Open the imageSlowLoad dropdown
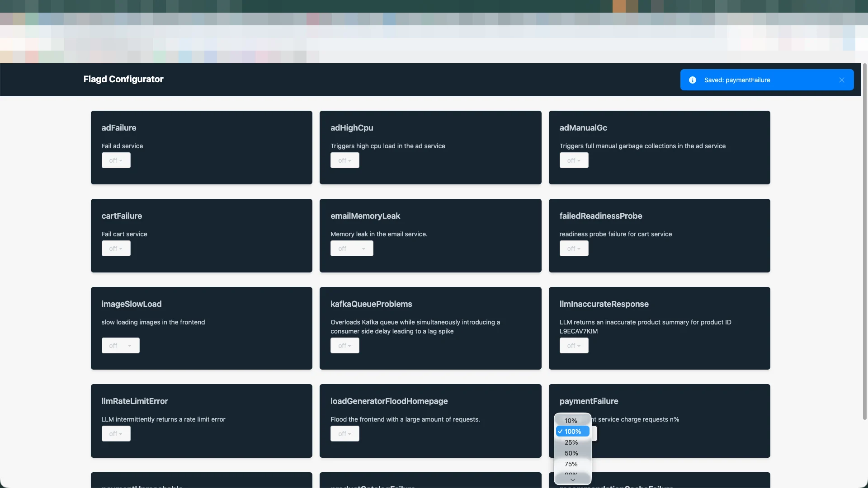Viewport: 868px width, 488px height. [121, 346]
